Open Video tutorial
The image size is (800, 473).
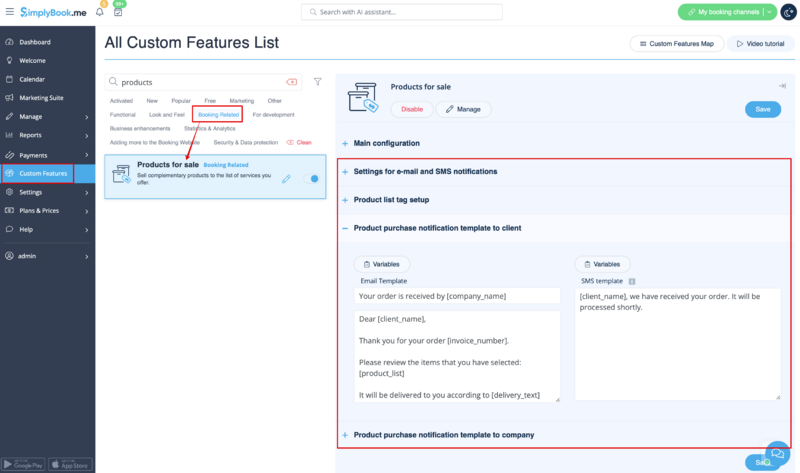point(761,44)
